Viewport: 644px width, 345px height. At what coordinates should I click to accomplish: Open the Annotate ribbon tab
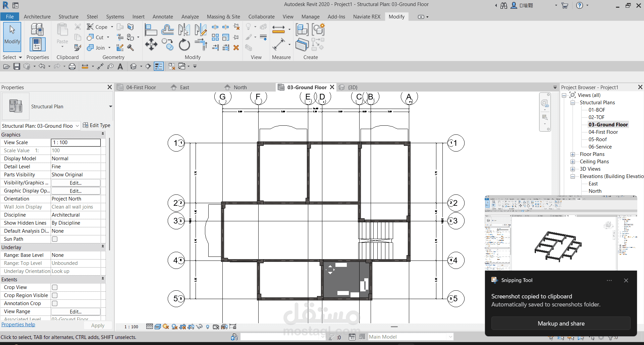163,17
